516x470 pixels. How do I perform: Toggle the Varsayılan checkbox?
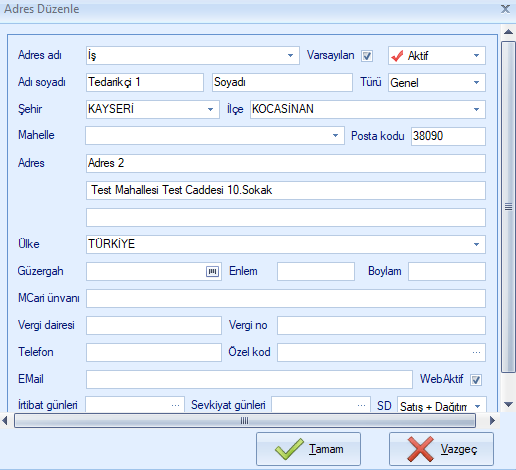tap(367, 56)
